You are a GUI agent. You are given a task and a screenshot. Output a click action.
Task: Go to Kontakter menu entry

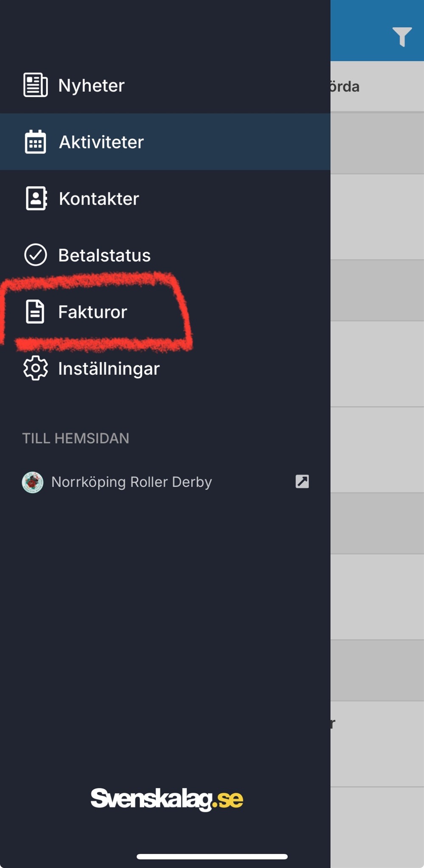tap(99, 198)
